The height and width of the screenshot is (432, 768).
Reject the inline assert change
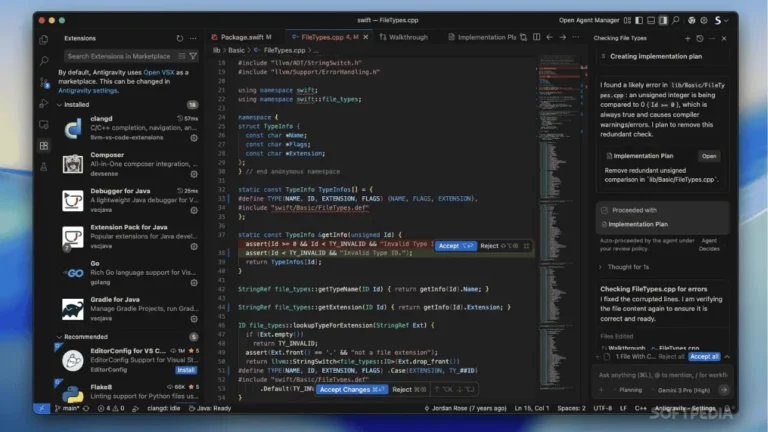click(498, 246)
